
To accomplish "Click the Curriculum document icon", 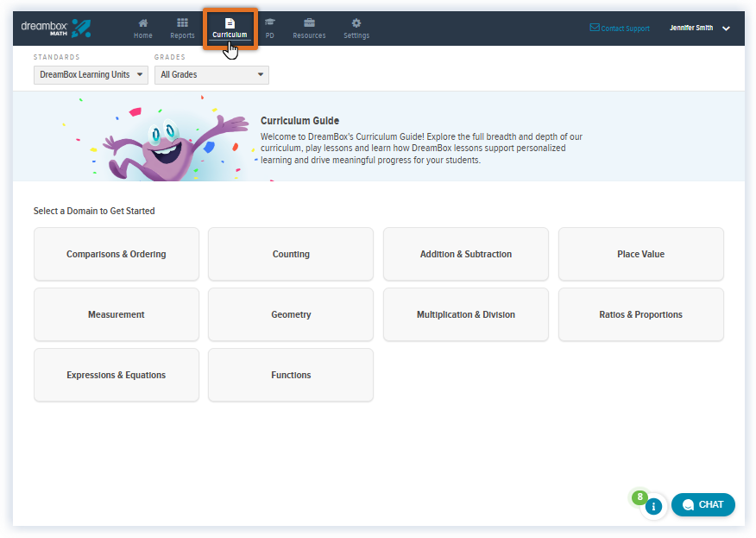I will [230, 24].
